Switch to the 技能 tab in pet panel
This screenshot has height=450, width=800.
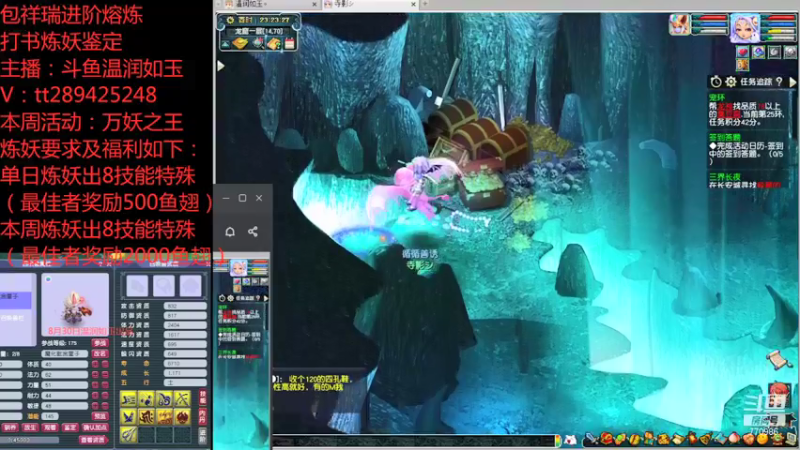click(202, 397)
